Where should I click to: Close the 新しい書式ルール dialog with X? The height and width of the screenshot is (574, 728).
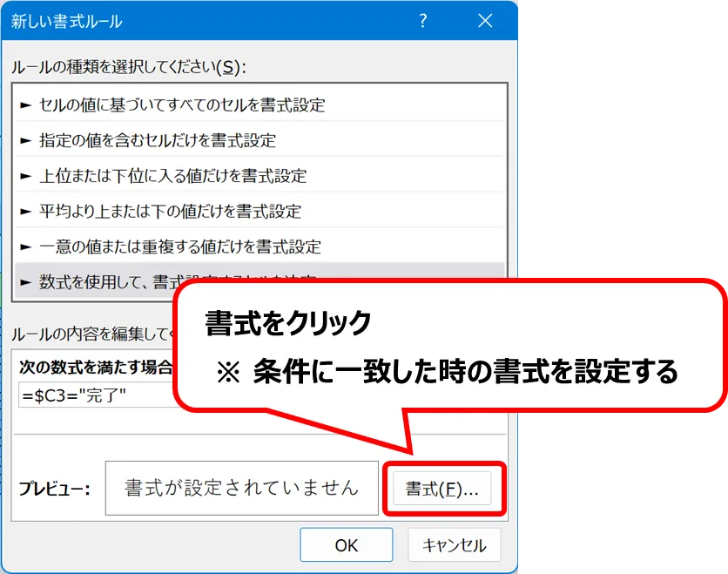click(x=484, y=21)
